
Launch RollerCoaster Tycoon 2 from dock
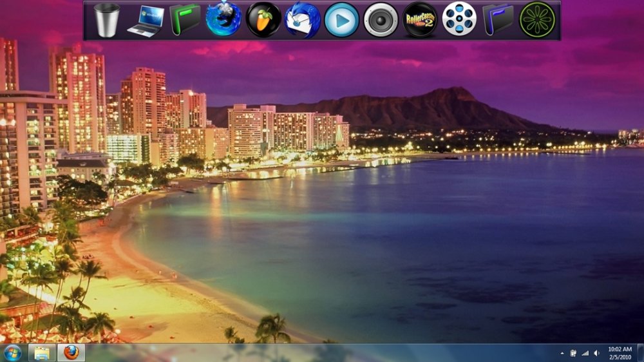pos(420,20)
